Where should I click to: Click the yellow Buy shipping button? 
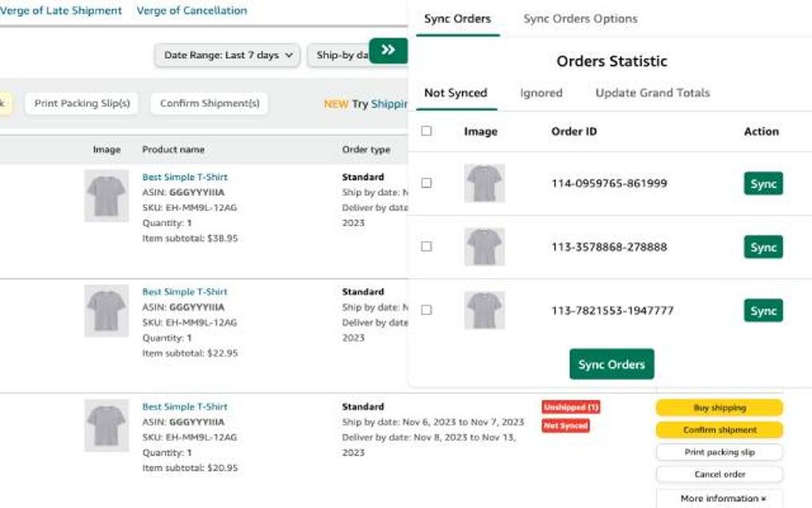click(x=718, y=408)
